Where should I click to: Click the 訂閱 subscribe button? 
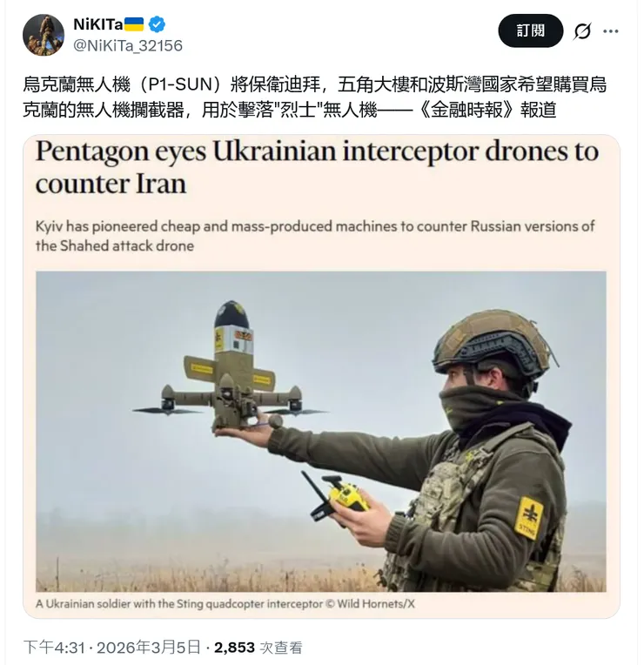pyautogui.click(x=530, y=30)
